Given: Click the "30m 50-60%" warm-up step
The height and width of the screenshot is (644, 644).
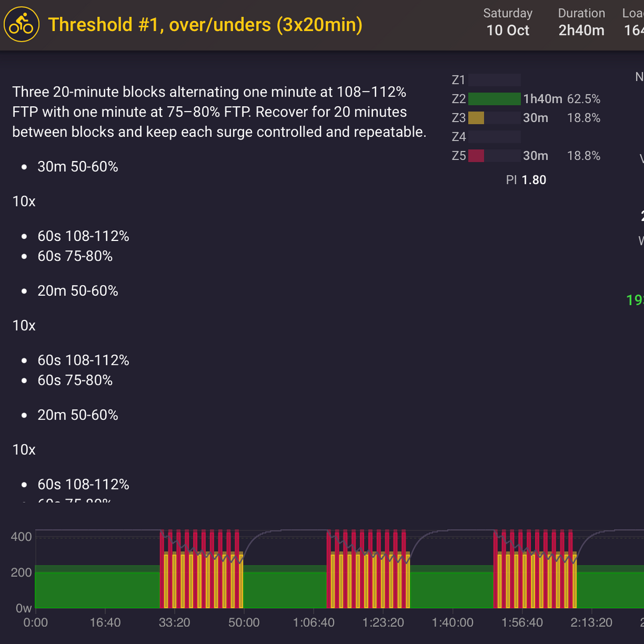Looking at the screenshot, I should 78,167.
